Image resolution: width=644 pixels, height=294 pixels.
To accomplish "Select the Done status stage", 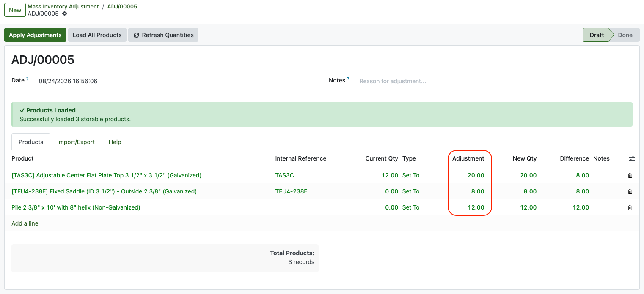I will click(625, 35).
